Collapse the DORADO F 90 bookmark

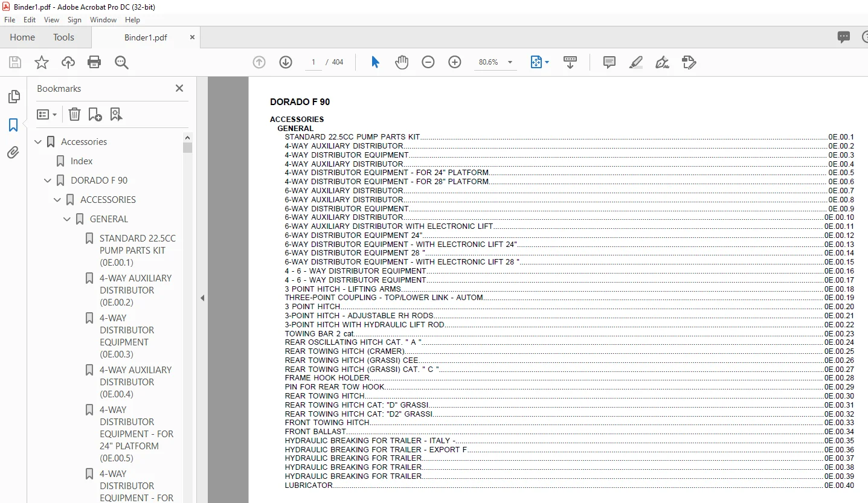tap(48, 181)
